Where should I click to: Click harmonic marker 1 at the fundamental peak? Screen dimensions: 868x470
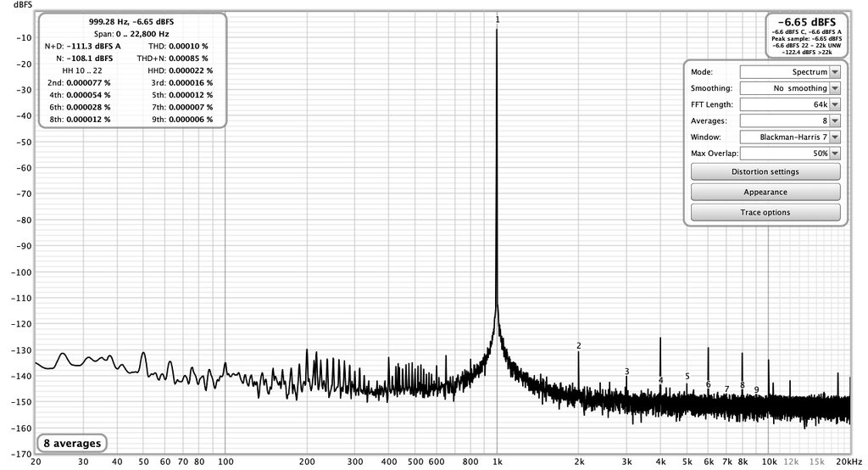[497, 20]
